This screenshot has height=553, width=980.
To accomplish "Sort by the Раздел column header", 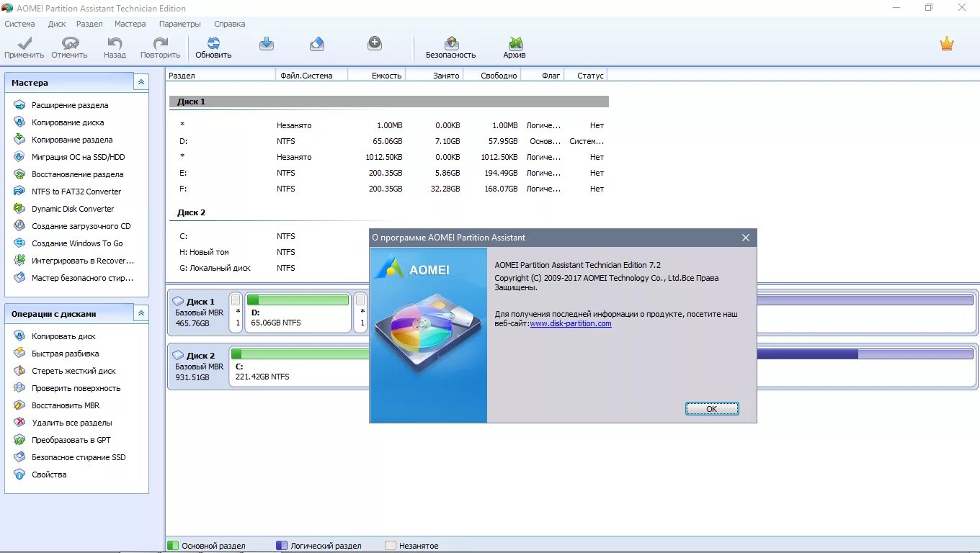I will 220,75.
